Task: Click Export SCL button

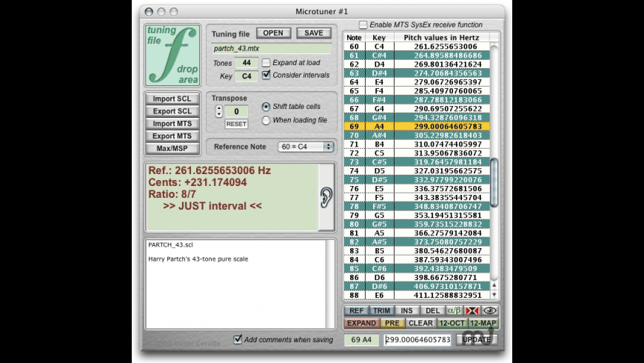Action: click(172, 111)
